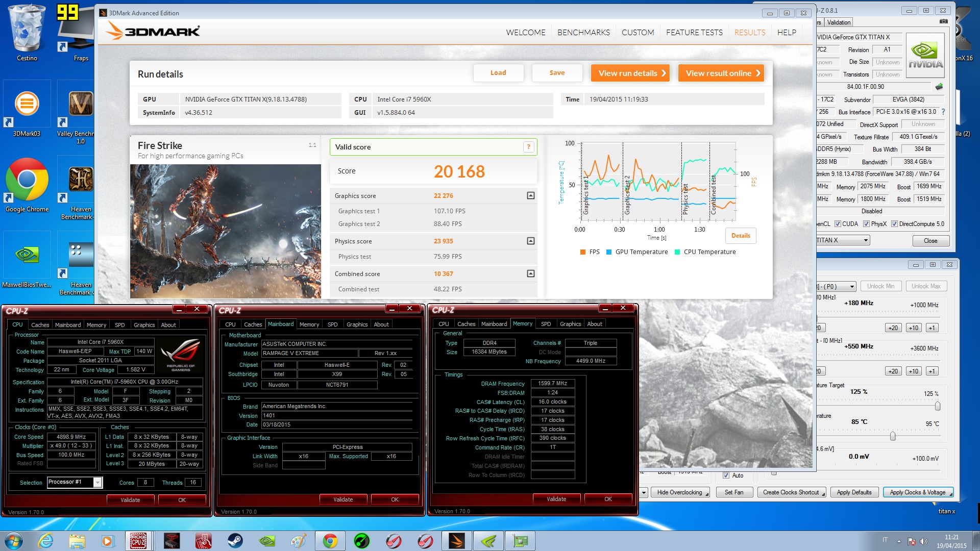This screenshot has width=980, height=551.
Task: Click the Save result button
Action: tap(557, 73)
